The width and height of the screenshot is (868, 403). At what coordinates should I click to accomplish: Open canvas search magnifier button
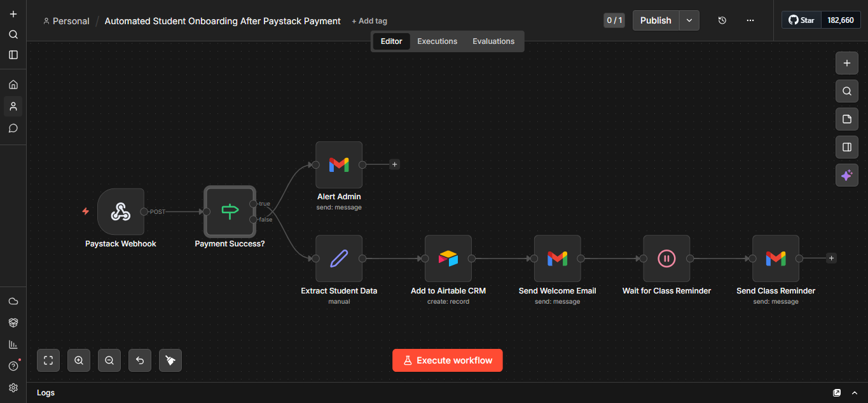pyautogui.click(x=846, y=91)
